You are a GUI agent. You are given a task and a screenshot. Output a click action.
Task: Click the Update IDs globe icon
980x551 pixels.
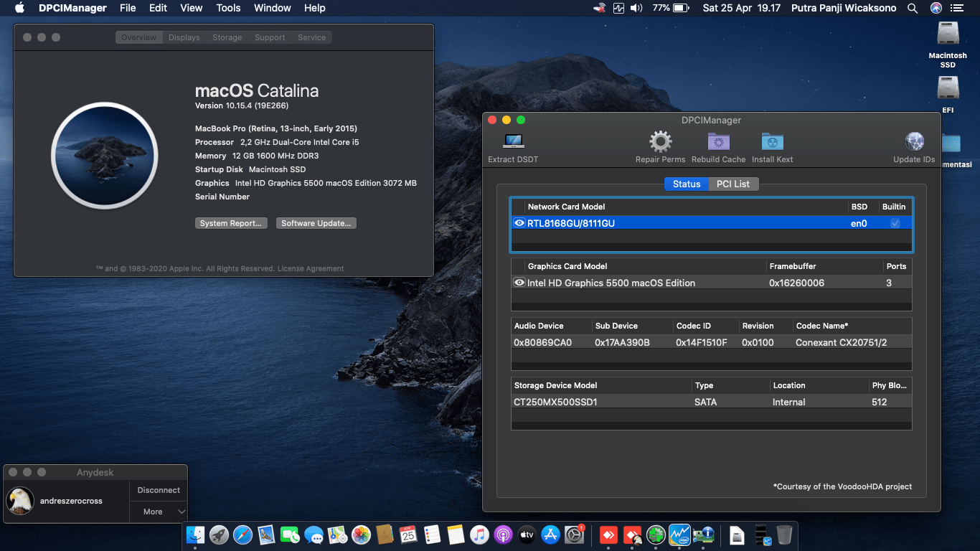click(x=914, y=141)
